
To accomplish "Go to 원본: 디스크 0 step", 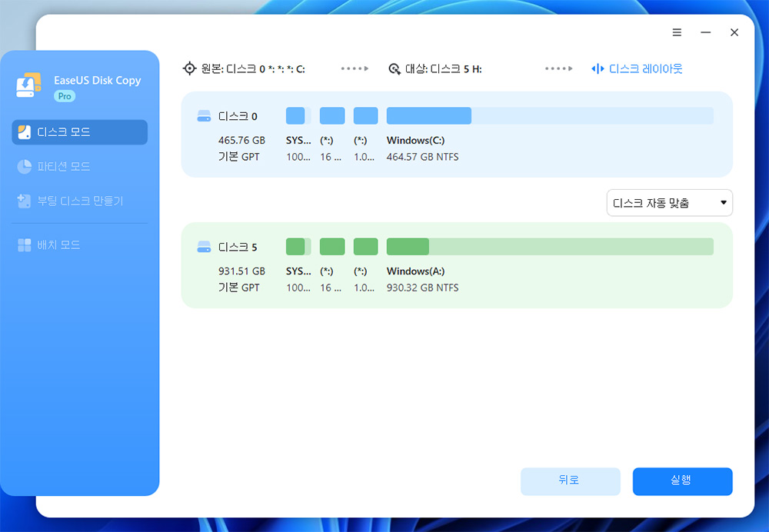I will point(253,68).
